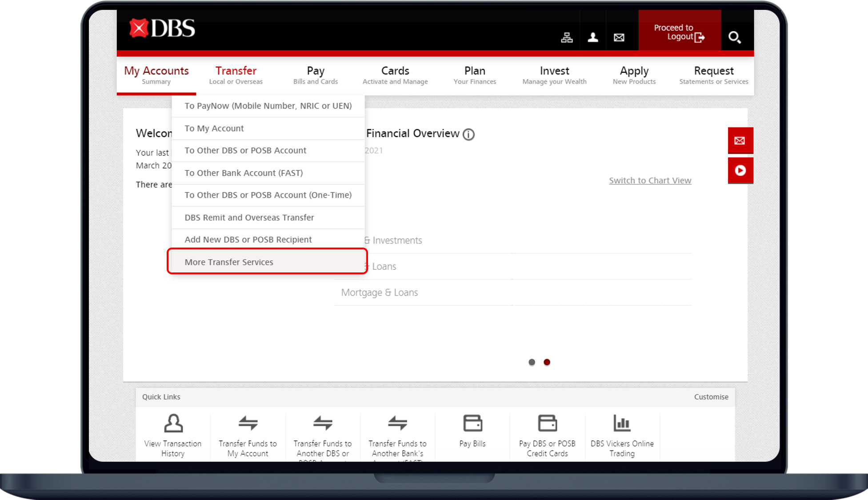The width and height of the screenshot is (868, 500).
Task: Click the red floating play icon
Action: [x=740, y=170]
